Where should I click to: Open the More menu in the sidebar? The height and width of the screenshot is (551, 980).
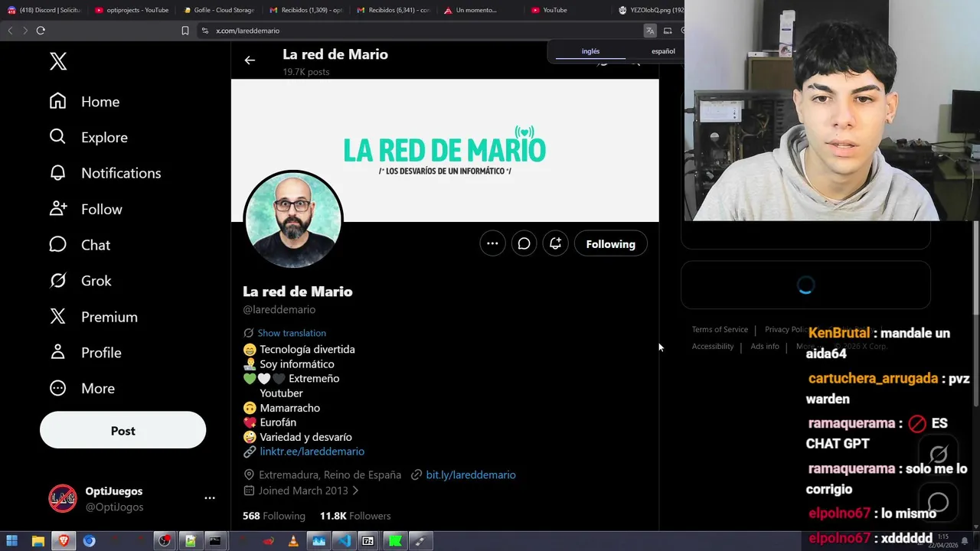(x=81, y=389)
